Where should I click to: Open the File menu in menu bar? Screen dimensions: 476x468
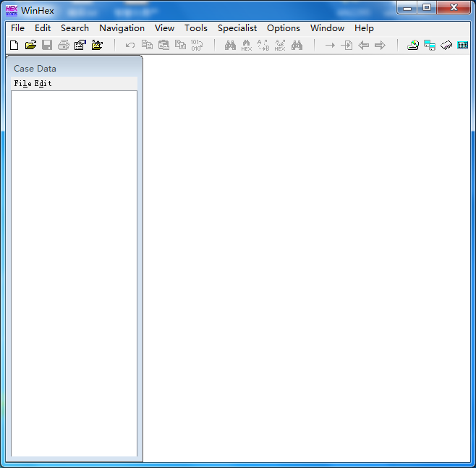[17, 28]
